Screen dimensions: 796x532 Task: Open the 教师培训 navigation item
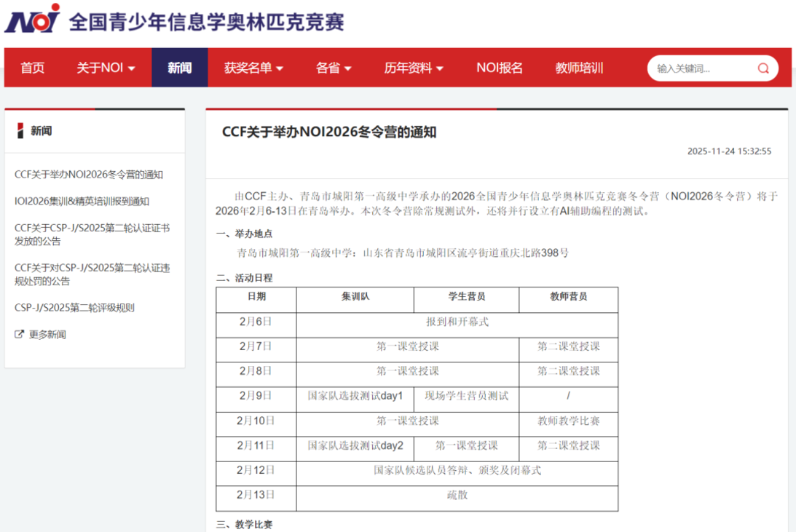[579, 68]
